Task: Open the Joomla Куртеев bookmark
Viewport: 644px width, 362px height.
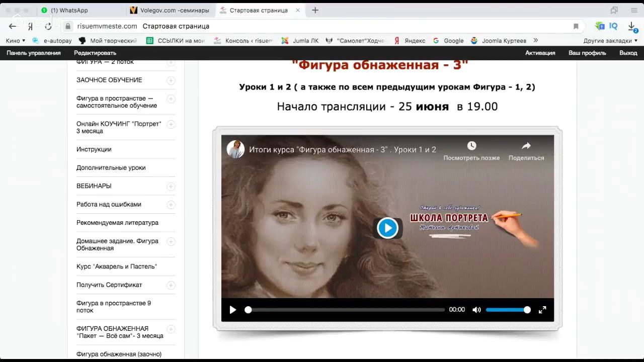Action: [499, 41]
